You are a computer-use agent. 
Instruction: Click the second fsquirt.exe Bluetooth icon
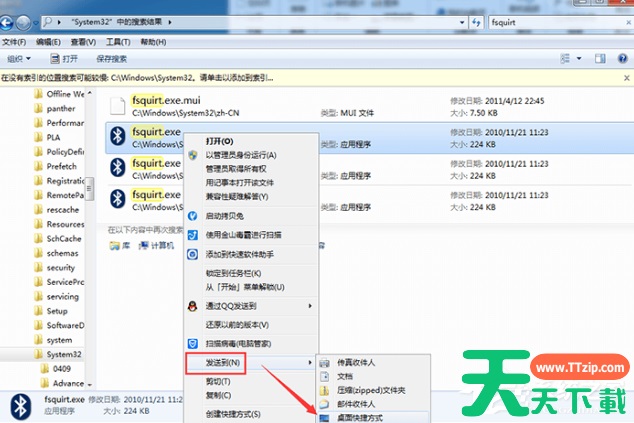[118, 167]
